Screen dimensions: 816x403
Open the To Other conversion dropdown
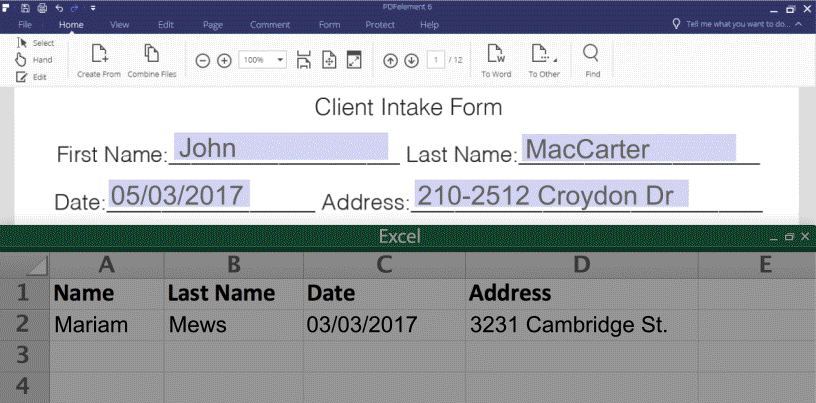[544, 61]
